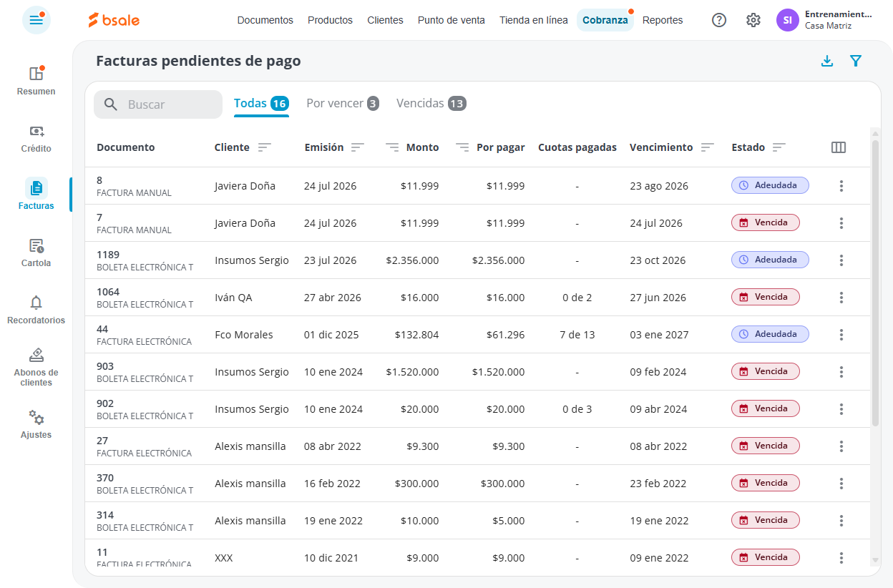Click the SI user avatar
The image size is (893, 588).
788,20
